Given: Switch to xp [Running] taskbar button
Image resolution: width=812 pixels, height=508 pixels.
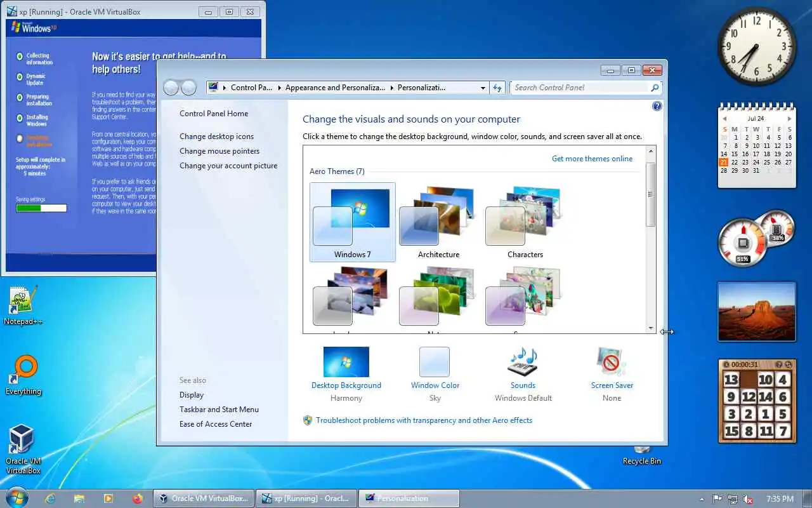Looking at the screenshot, I should 306,498.
